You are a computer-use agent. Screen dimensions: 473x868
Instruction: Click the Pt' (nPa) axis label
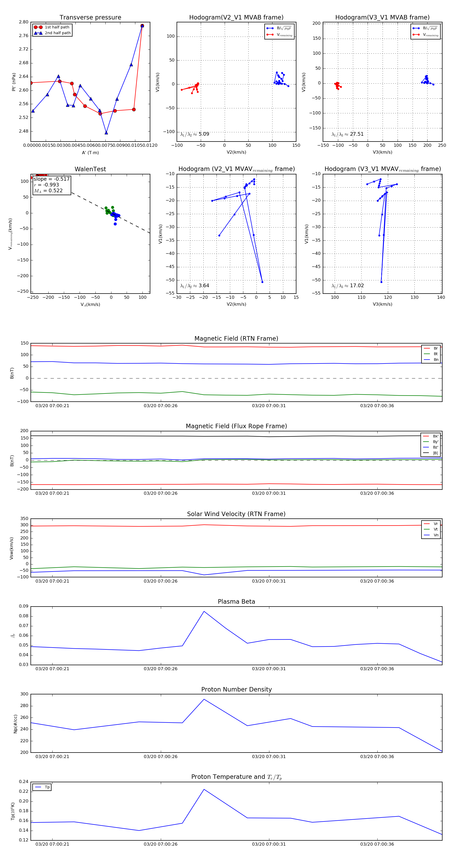[x=14, y=82]
